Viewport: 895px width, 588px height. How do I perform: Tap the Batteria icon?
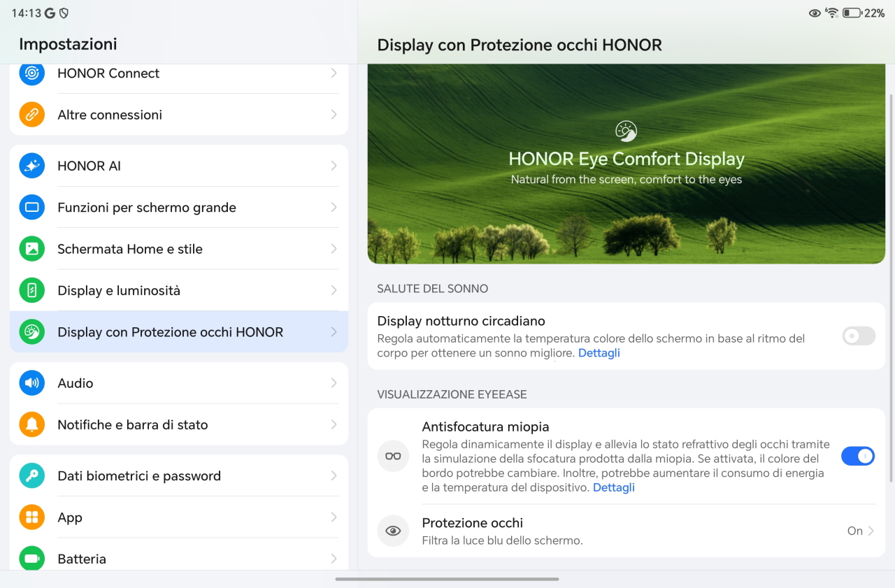click(x=31, y=558)
